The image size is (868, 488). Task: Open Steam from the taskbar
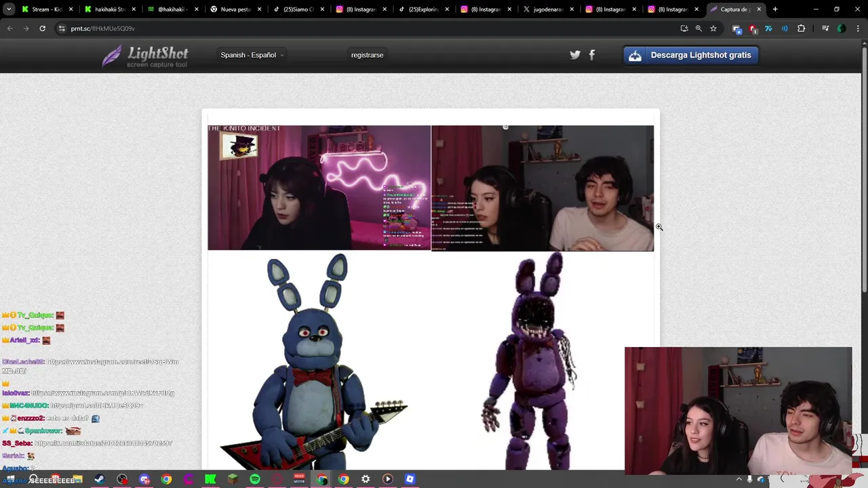[100, 479]
